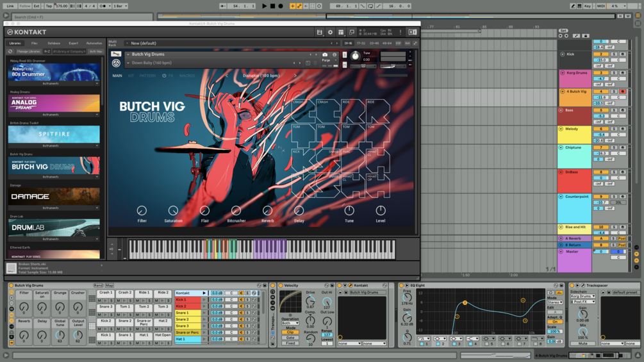Click the Instr Nav button

[x=95, y=51]
